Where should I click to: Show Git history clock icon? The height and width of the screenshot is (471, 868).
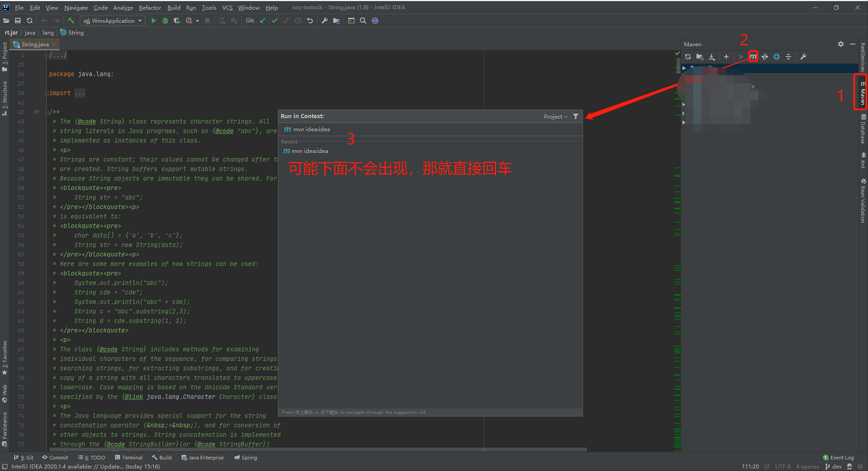pos(298,21)
